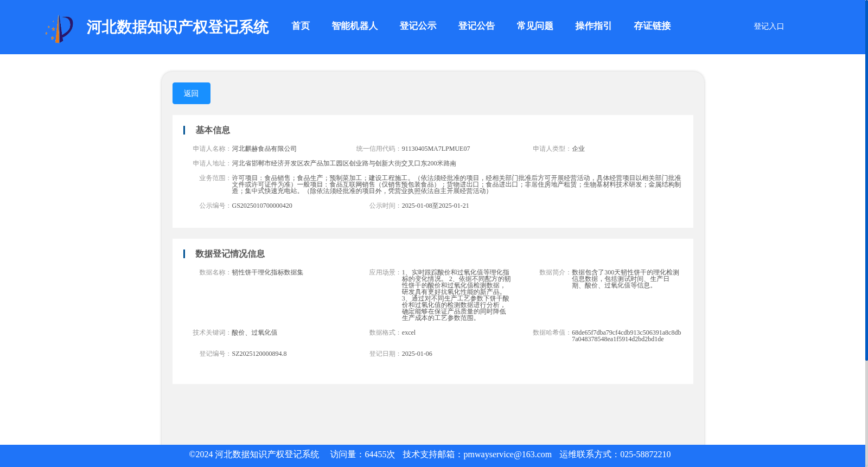Viewport: 868px width, 467px height.
Task: Open the 首页 menu item
Action: (301, 26)
